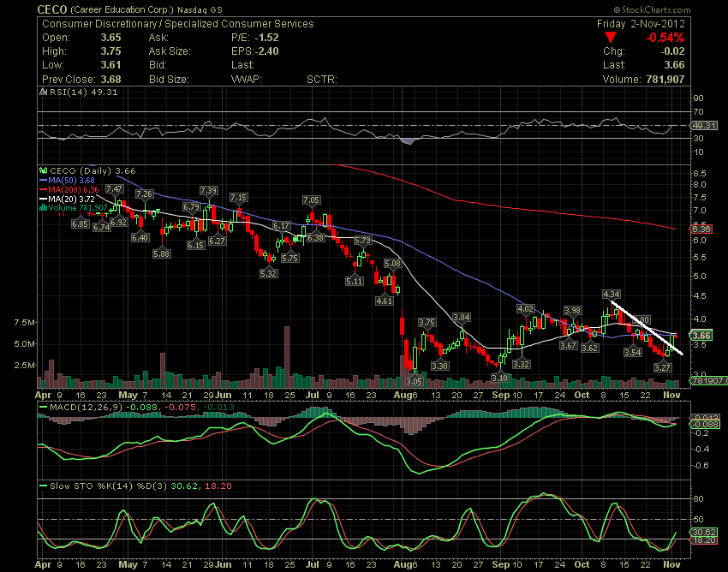Click the Prev Close value in header
The width and height of the screenshot is (728, 572).
click(111, 80)
